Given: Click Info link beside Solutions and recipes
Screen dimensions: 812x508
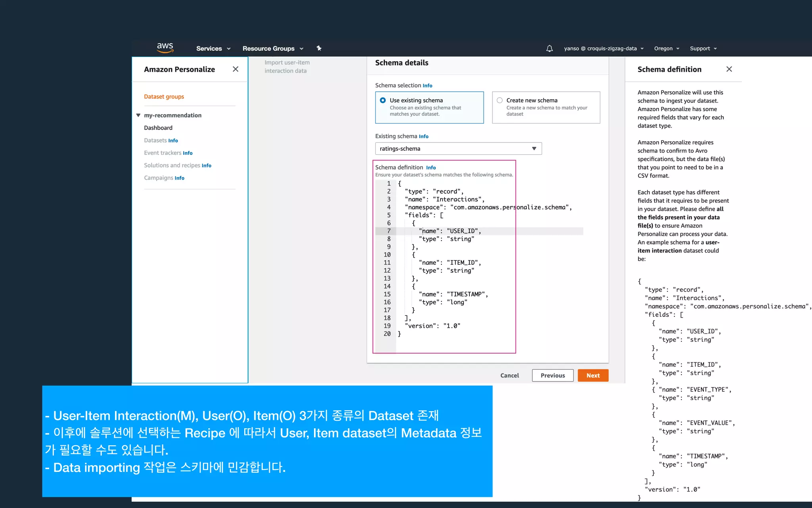Looking at the screenshot, I should coord(207,165).
